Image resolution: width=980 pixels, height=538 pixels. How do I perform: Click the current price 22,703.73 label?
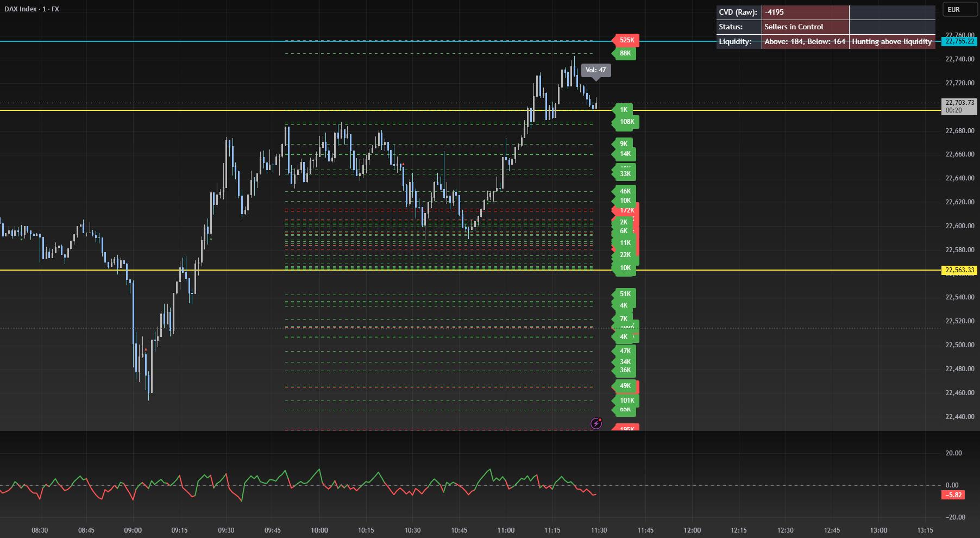click(959, 103)
